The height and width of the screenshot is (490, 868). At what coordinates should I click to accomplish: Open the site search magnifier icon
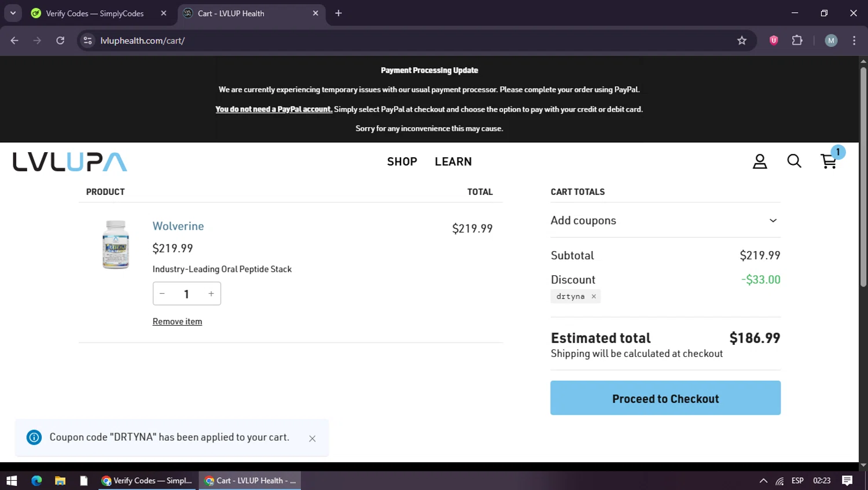794,161
